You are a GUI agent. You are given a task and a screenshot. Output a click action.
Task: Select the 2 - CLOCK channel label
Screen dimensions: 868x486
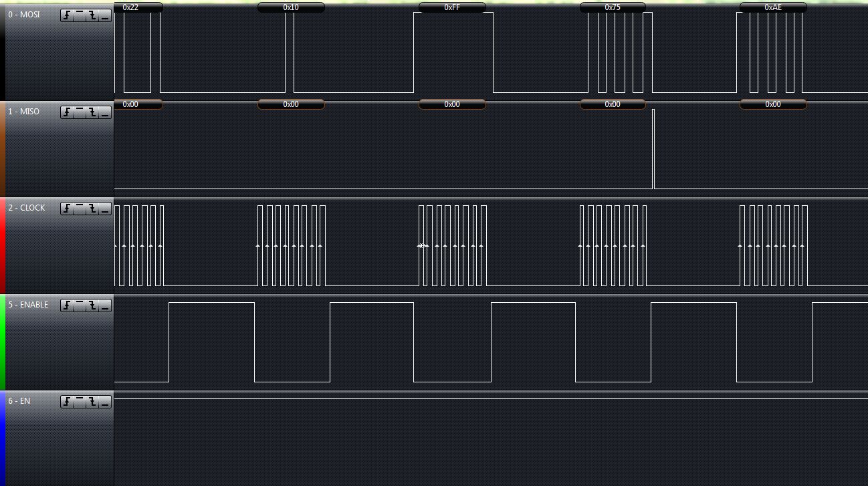pyautogui.click(x=27, y=208)
